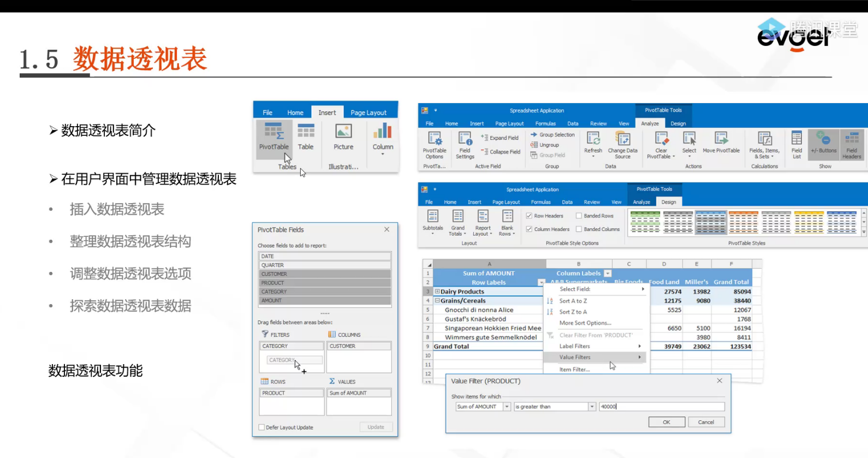Open the Column chart icon
This screenshot has height=458, width=868.
[x=383, y=139]
